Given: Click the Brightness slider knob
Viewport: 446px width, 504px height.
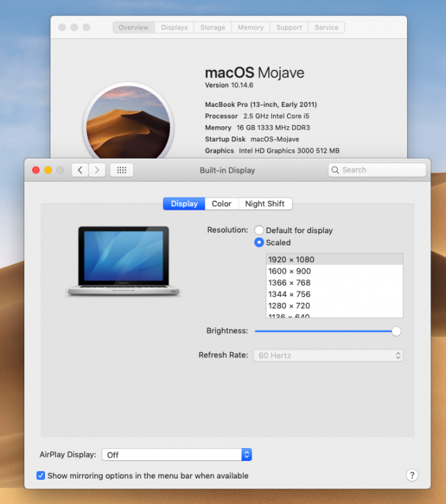Looking at the screenshot, I should 396,331.
